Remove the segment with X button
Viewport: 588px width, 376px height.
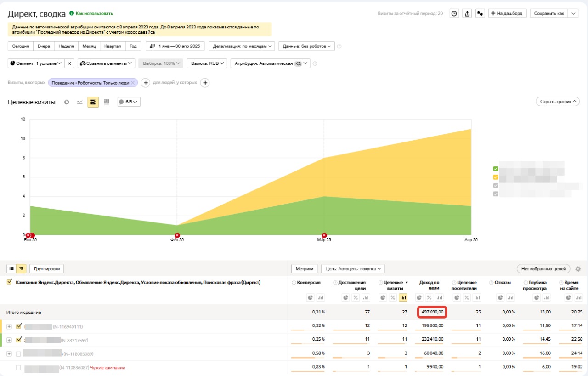click(x=69, y=63)
